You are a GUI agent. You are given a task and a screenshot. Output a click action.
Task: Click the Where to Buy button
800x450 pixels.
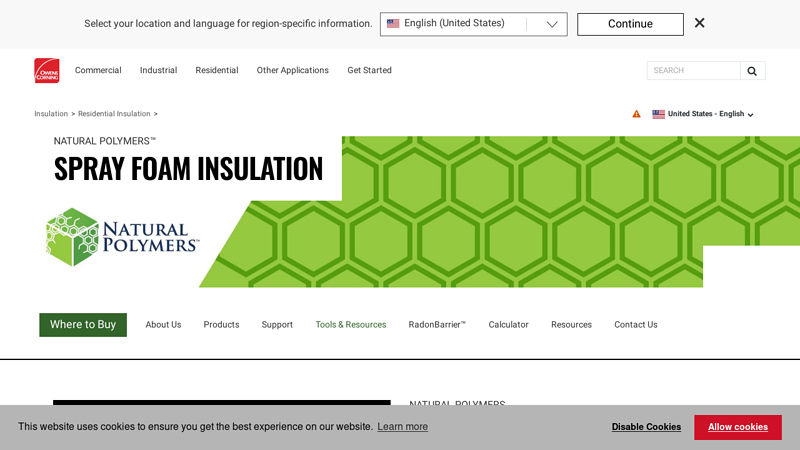83,324
